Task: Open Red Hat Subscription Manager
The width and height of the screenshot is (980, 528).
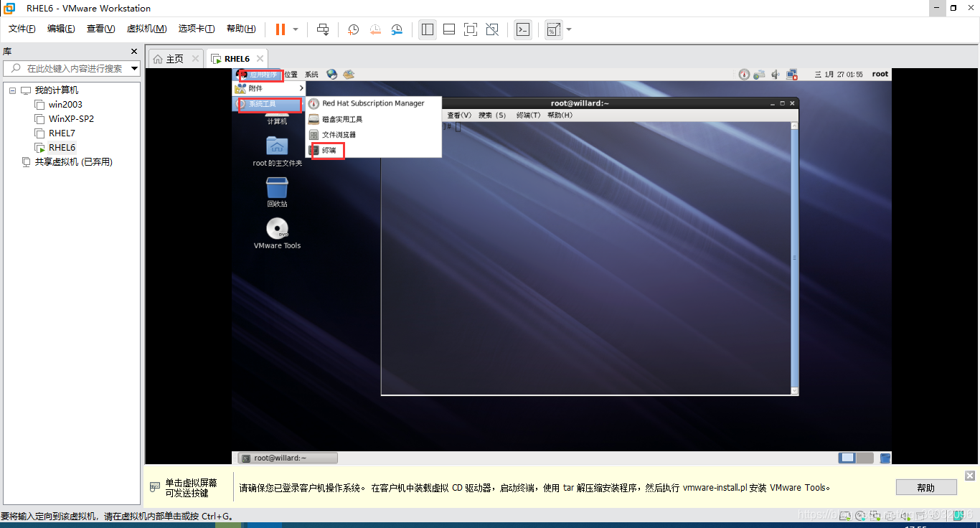Action: point(373,104)
